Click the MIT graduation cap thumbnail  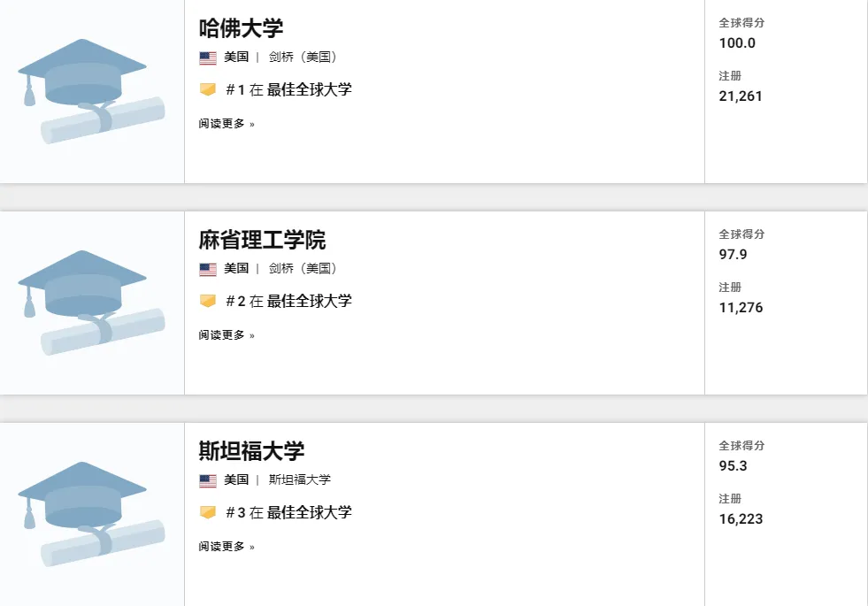click(91, 303)
